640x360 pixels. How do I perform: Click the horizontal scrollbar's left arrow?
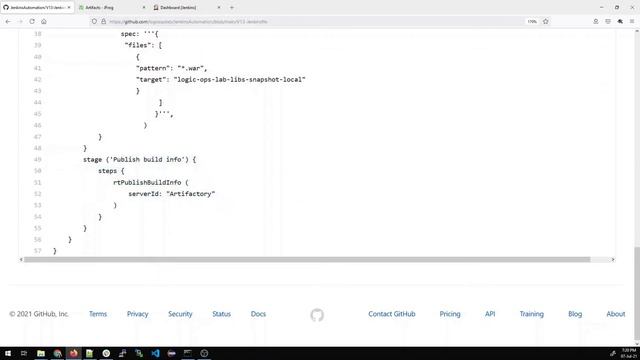(21, 260)
